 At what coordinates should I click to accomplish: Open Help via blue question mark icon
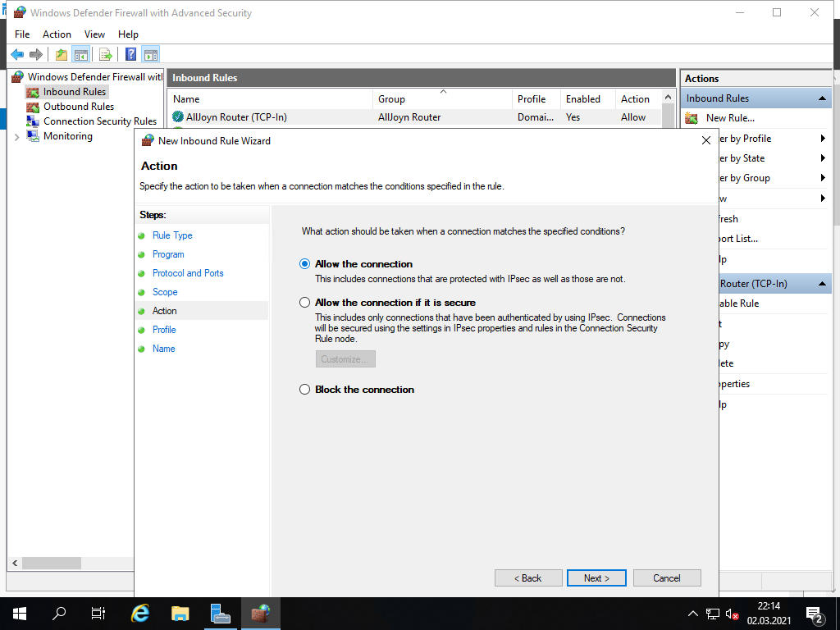[x=130, y=55]
